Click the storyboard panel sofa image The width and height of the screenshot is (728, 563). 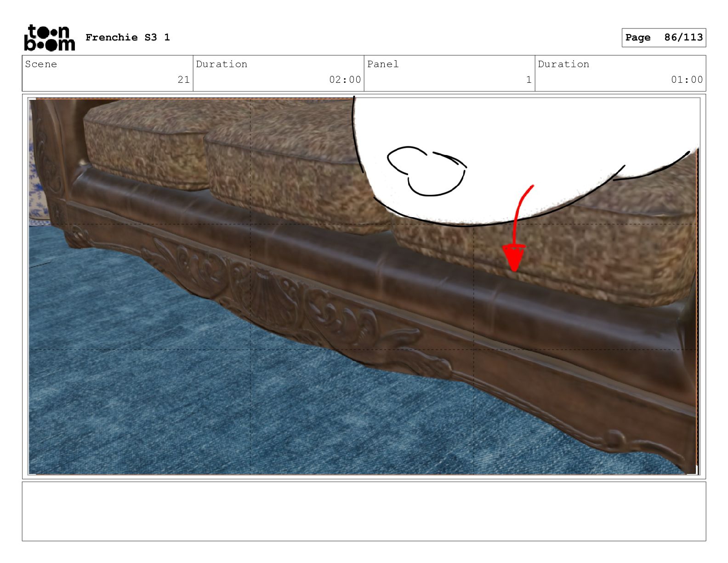click(364, 286)
